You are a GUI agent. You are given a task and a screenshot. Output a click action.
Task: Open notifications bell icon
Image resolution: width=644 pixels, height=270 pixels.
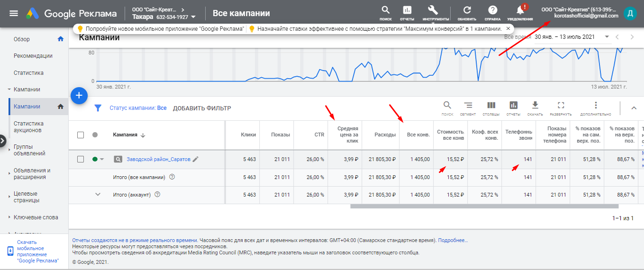coord(520,10)
